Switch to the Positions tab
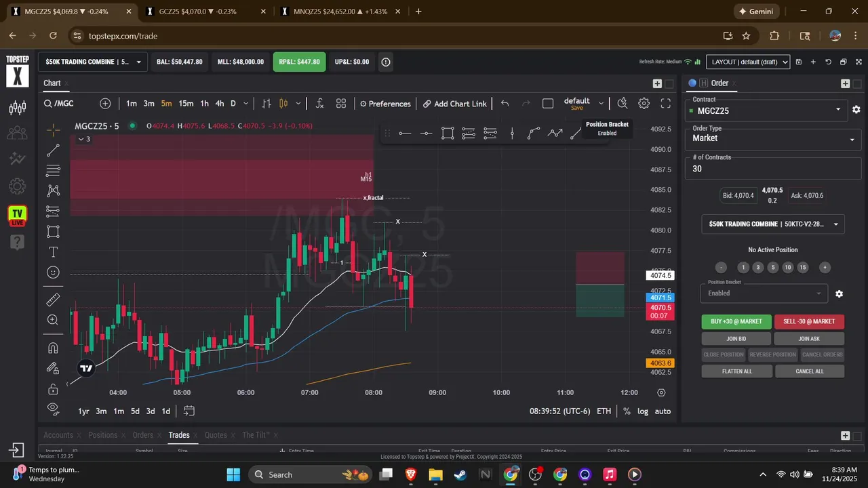 tap(102, 435)
